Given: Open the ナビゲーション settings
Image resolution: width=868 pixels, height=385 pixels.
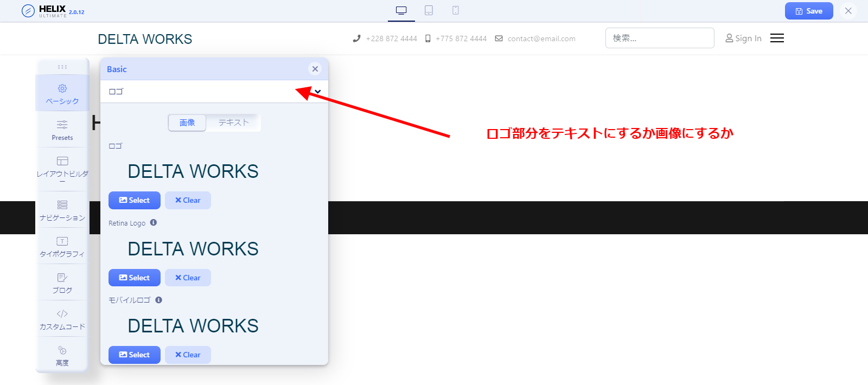Looking at the screenshot, I should point(62,210).
